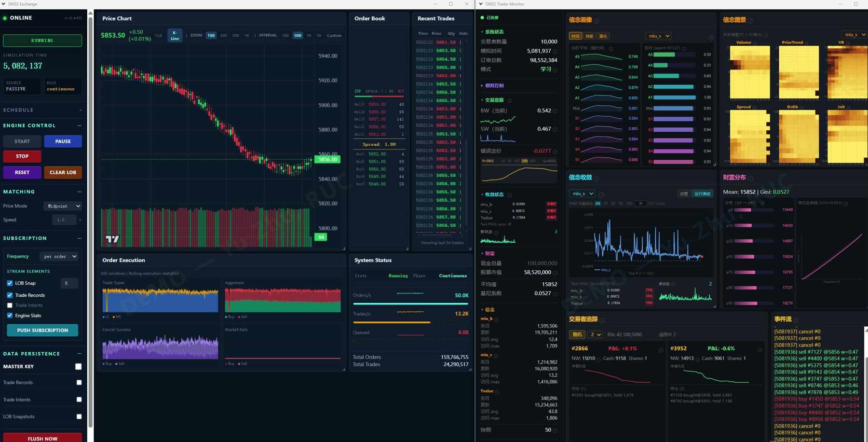Image resolution: width=868 pixels, height=442 pixels.
Task: Click TradingView logo on Price Chart
Action: click(112, 239)
